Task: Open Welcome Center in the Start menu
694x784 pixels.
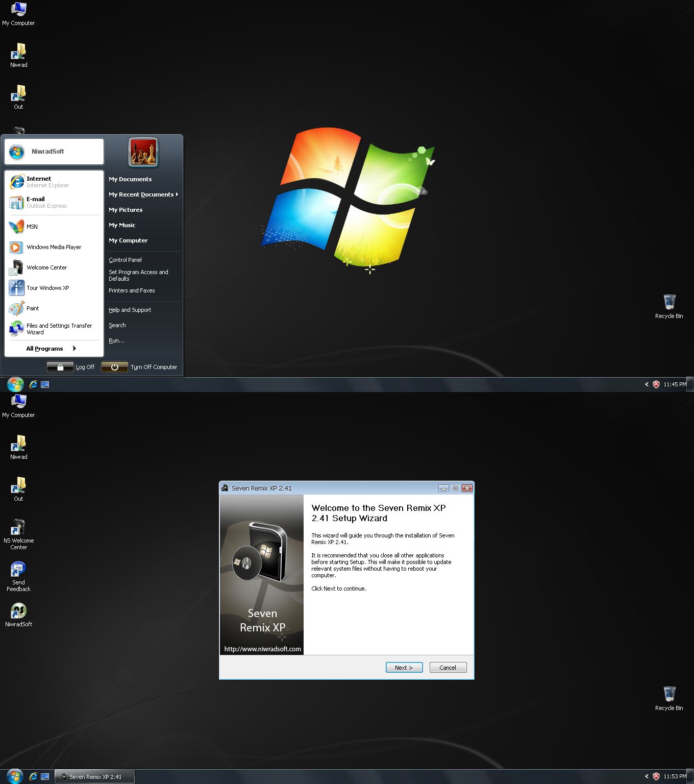Action: pyautogui.click(x=54, y=267)
